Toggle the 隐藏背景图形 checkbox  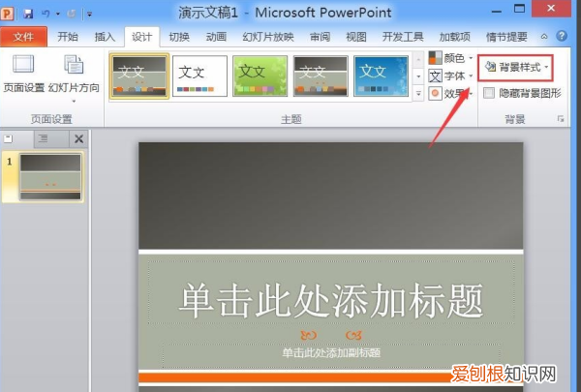(489, 93)
